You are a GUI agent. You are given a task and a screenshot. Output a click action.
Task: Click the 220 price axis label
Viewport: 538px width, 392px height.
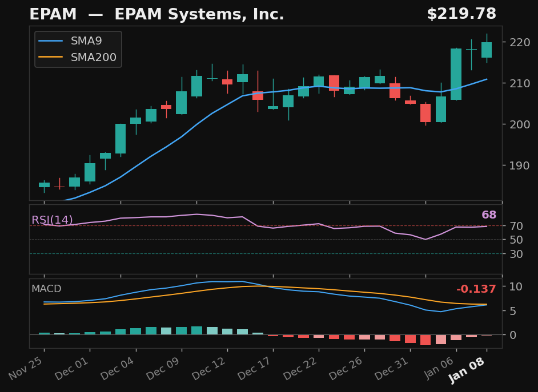point(520,42)
